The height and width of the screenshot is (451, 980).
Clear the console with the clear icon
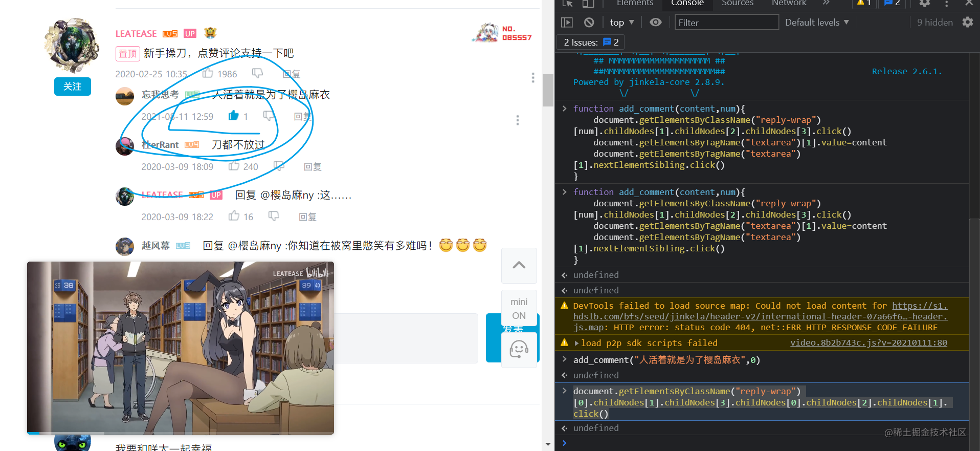[589, 23]
